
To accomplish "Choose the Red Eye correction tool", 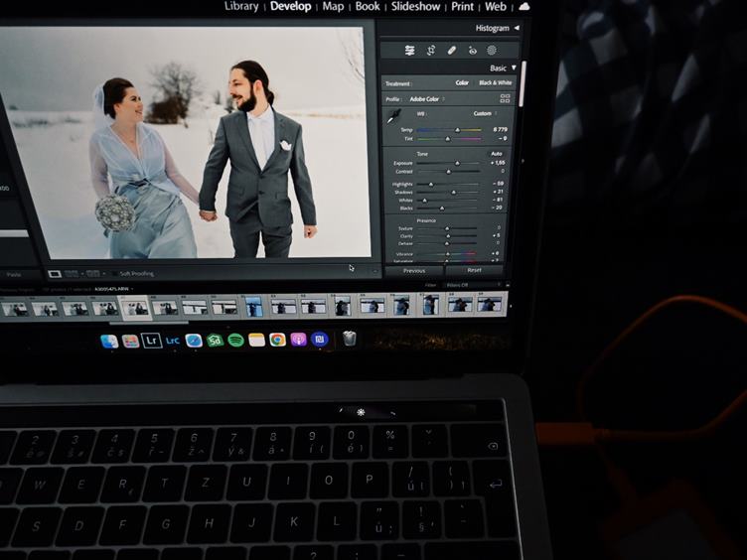I will [x=472, y=50].
